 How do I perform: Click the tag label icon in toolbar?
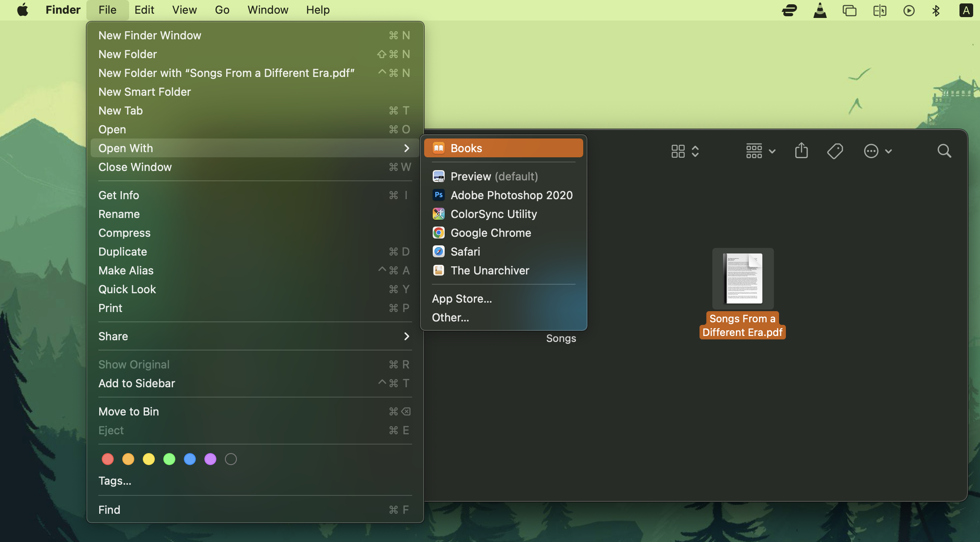(x=835, y=150)
